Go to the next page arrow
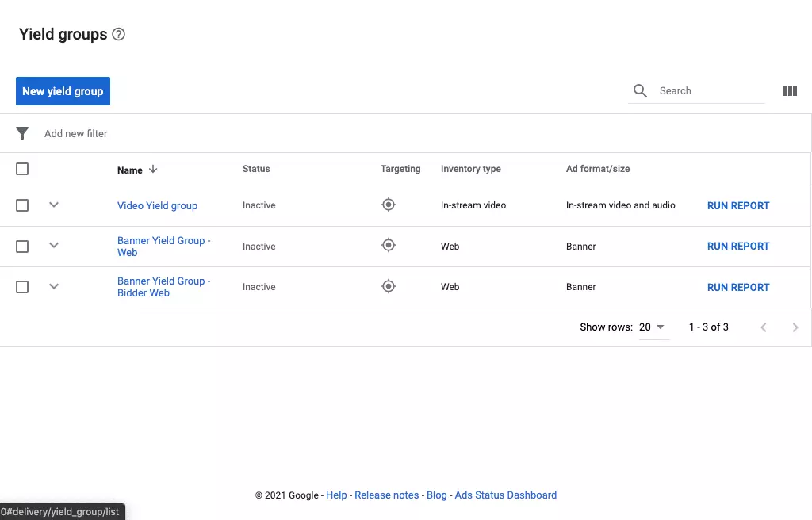Screen dimensions: 812x520 pyautogui.click(x=795, y=327)
